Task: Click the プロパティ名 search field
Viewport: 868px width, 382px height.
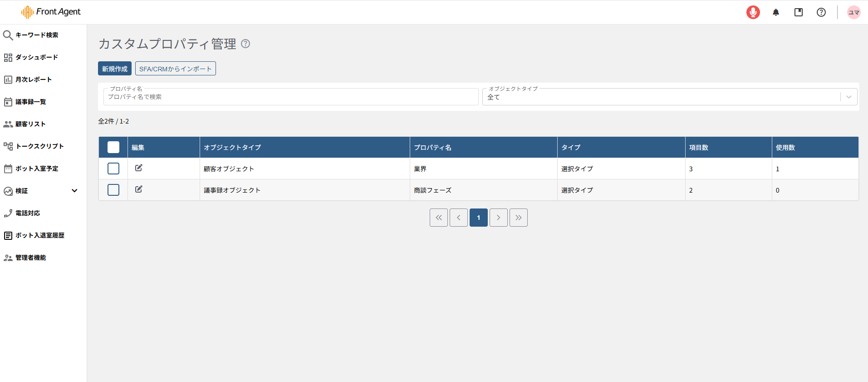Action: tap(290, 97)
